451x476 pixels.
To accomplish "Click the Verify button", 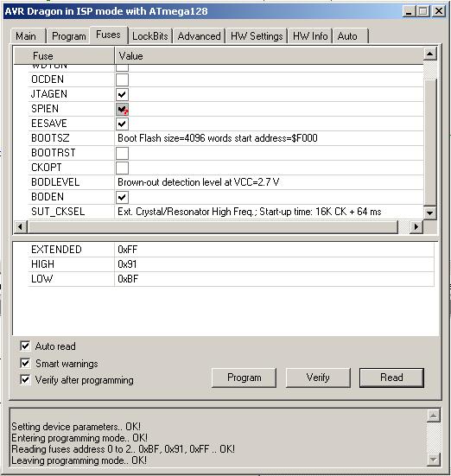I will coord(318,378).
